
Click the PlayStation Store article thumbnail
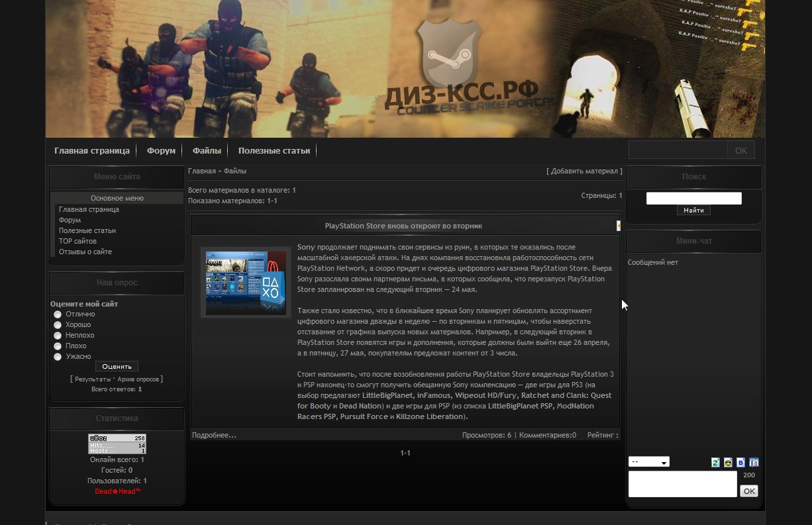pos(246,283)
